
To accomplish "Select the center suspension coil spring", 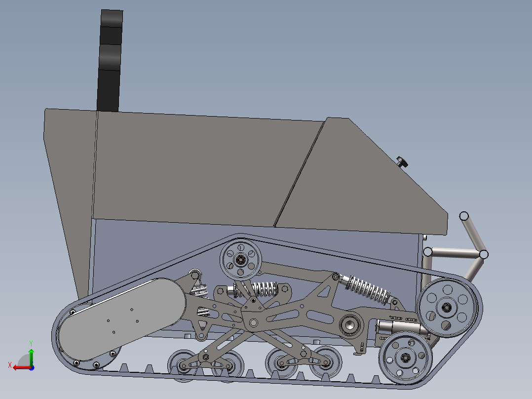I will [x=264, y=289].
